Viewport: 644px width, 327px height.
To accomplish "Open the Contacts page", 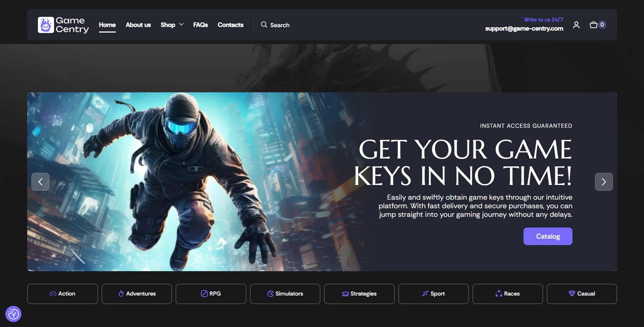I will pyautogui.click(x=230, y=25).
